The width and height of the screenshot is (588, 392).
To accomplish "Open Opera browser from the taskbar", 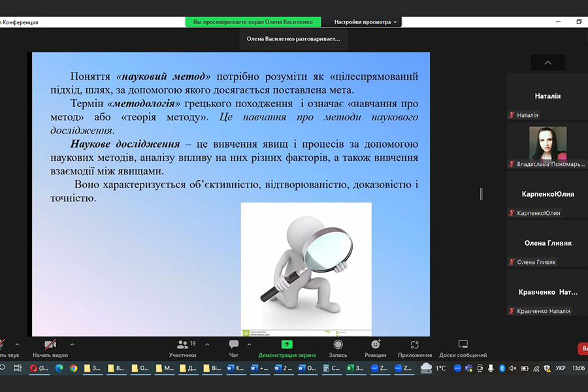I will click(x=39, y=368).
